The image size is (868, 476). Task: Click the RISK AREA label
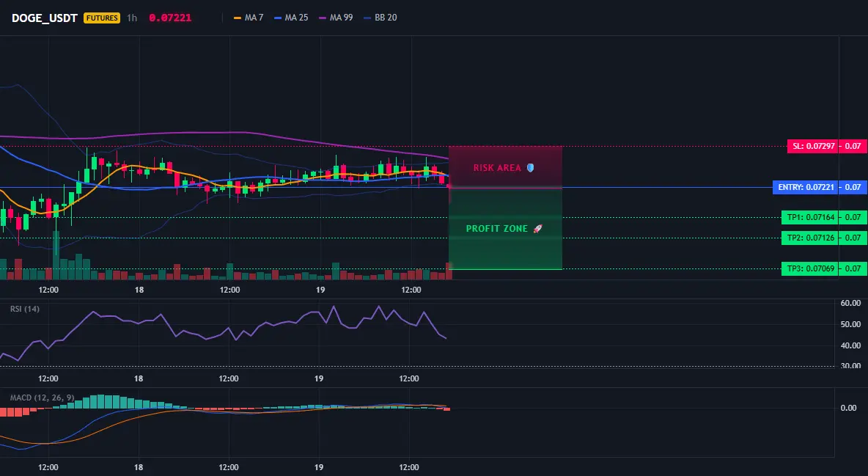[497, 168]
